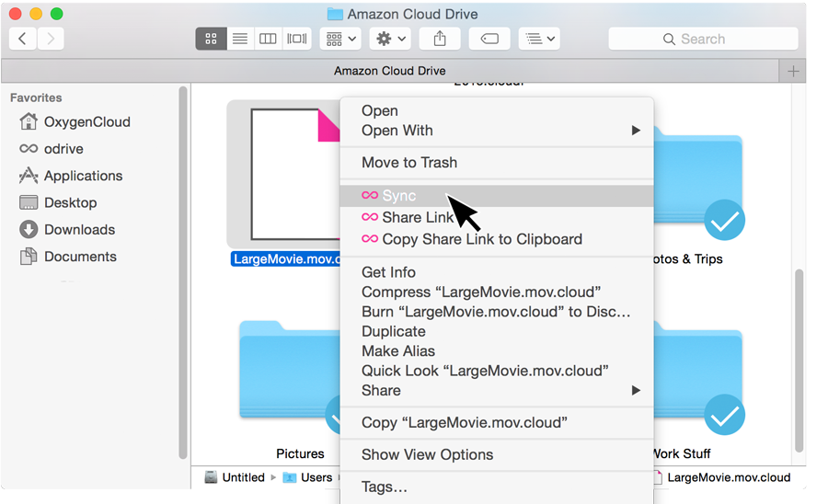828x504 pixels.
Task: Click LargeMovie.mov.cloud in the path bar
Action: pyautogui.click(x=722, y=477)
